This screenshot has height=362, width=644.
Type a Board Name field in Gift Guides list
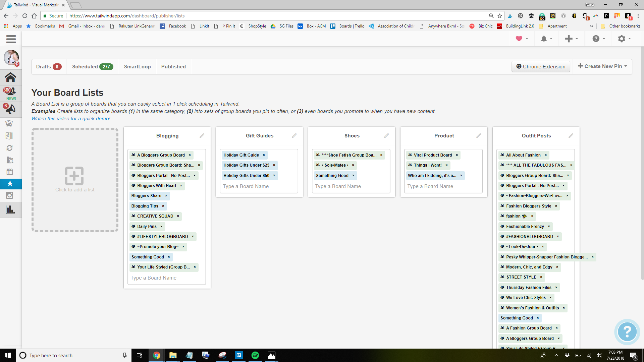pos(259,186)
